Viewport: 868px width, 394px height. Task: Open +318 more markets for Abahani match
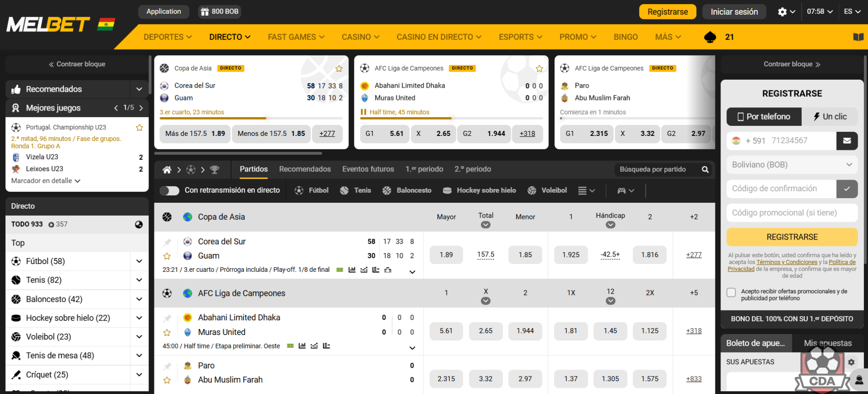(x=694, y=331)
